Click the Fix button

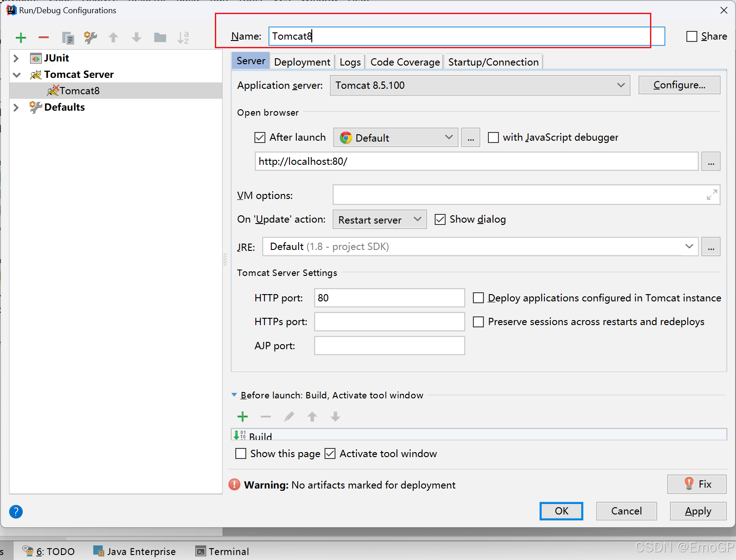(x=696, y=484)
